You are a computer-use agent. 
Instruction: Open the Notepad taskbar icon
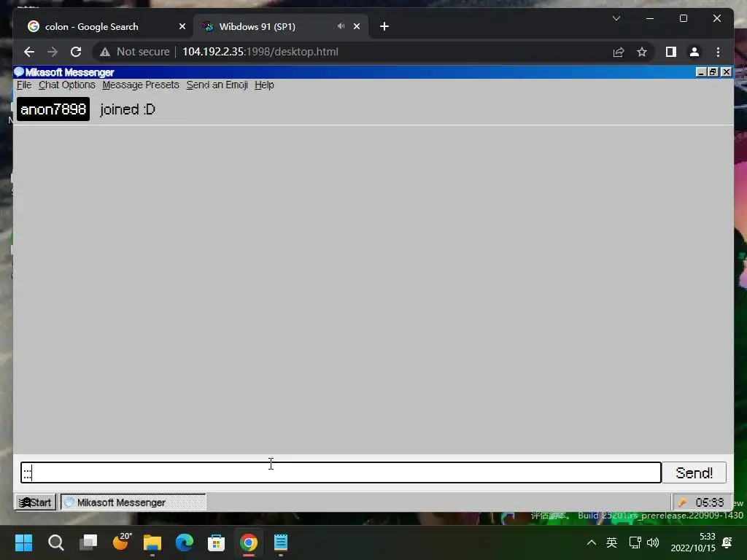point(281,542)
